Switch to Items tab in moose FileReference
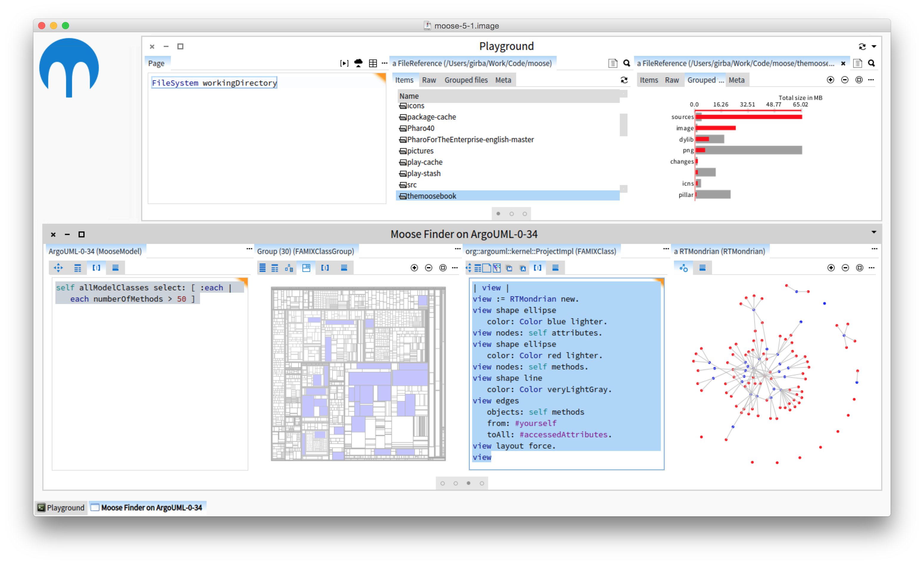 [x=404, y=80]
